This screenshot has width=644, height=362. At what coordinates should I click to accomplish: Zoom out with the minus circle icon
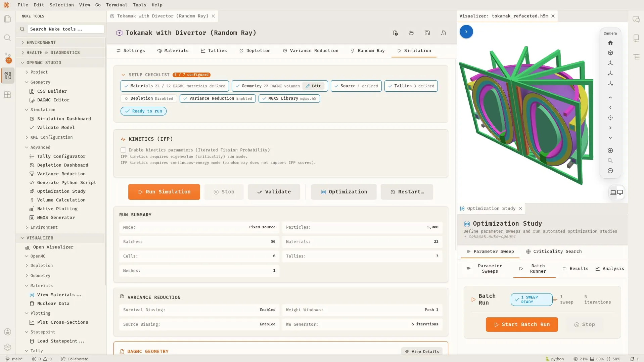pyautogui.click(x=610, y=171)
